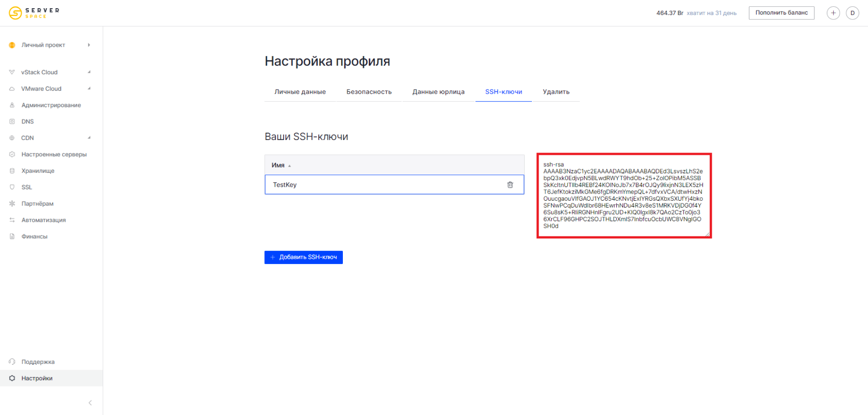
Task: Open the VMware Cloud menu label
Action: pyautogui.click(x=41, y=89)
